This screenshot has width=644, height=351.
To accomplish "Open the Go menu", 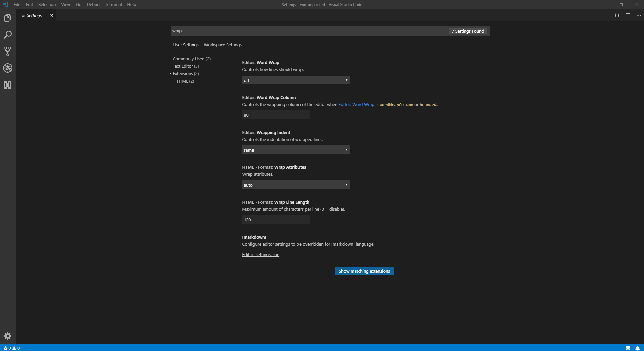I will coord(79,4).
